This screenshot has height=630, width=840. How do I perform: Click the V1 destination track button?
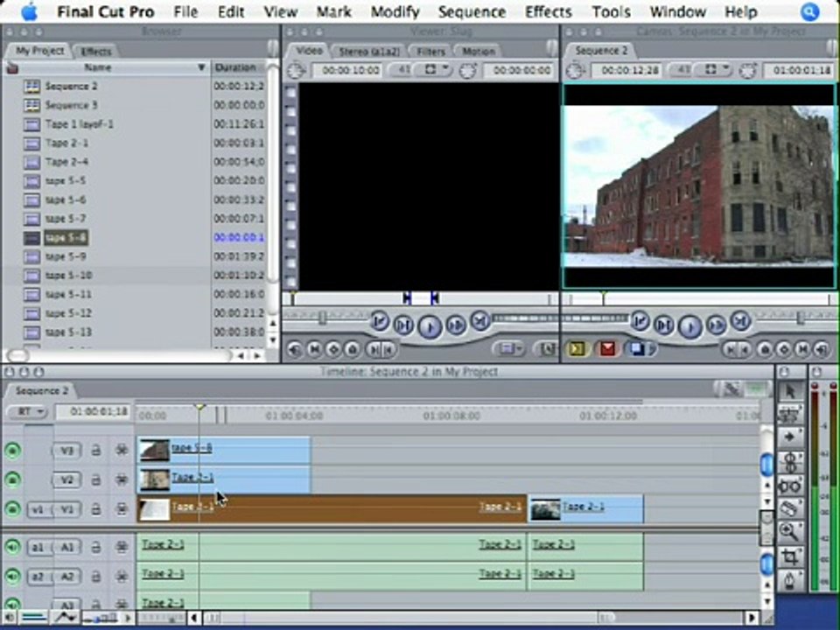67,509
